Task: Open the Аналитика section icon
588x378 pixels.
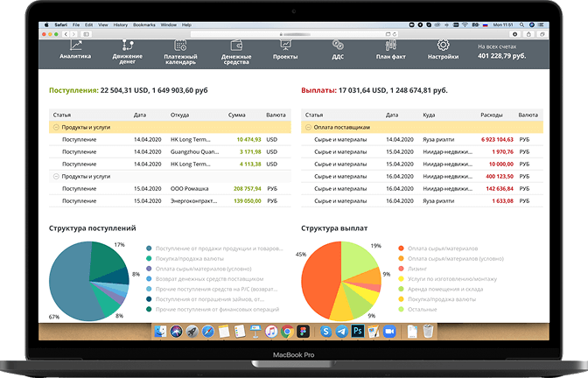Action: point(75,45)
